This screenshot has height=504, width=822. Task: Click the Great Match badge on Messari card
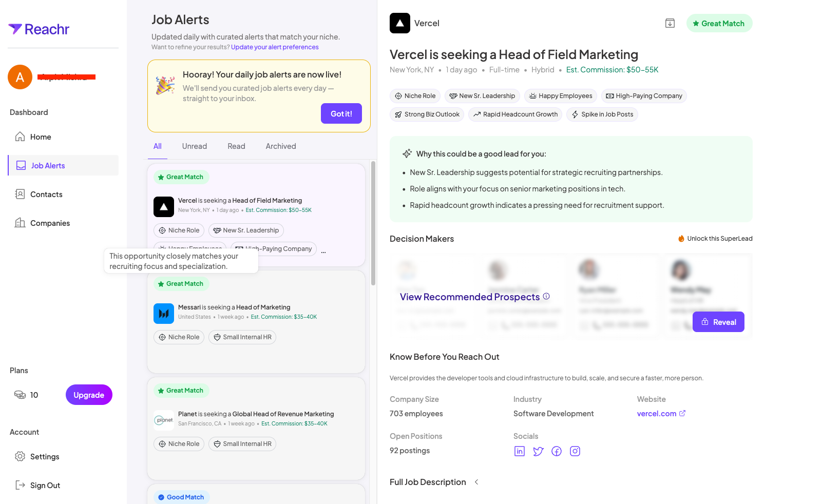point(181,284)
